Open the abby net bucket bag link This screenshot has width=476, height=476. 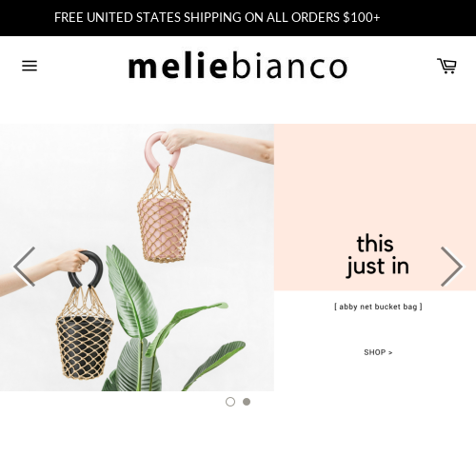378,307
